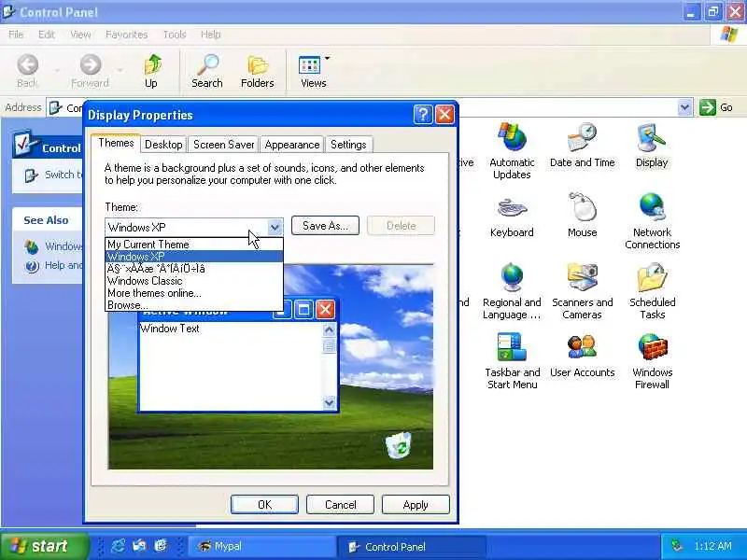Open the Favorites menu
Screen dimensions: 747x560
(x=126, y=35)
